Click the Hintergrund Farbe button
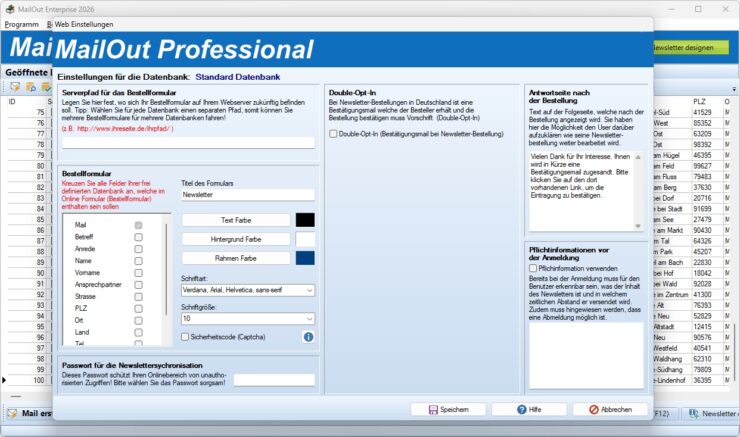The width and height of the screenshot is (740, 437). point(236,239)
